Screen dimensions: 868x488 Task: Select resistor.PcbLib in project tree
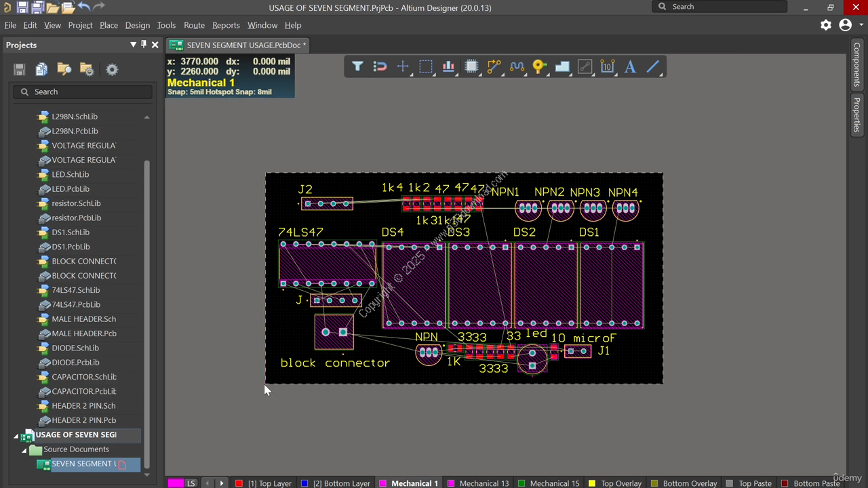pos(77,218)
